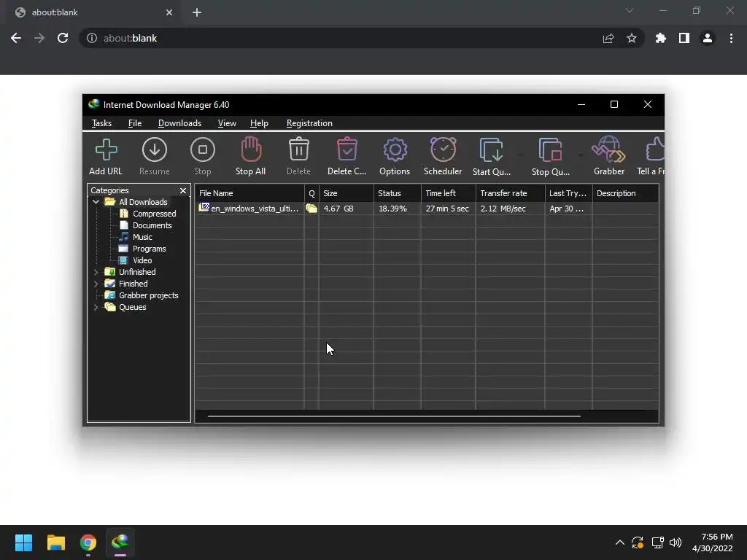Open Start Queue dropdown arrow
The width and height of the screenshot is (747, 560).
[x=520, y=155]
